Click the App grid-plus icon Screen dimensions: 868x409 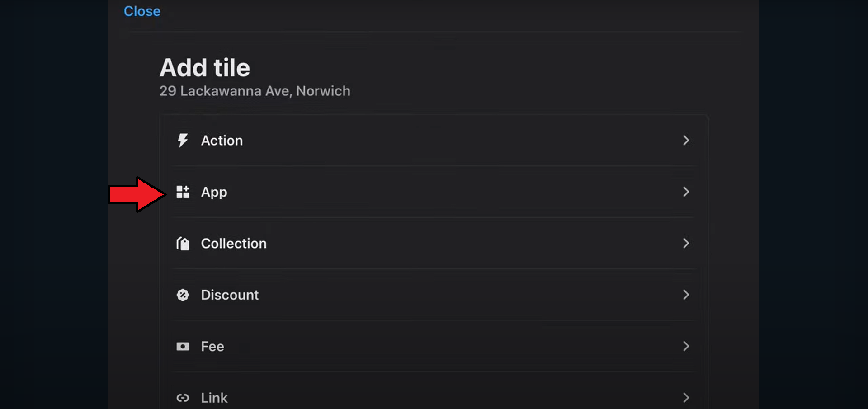click(183, 192)
